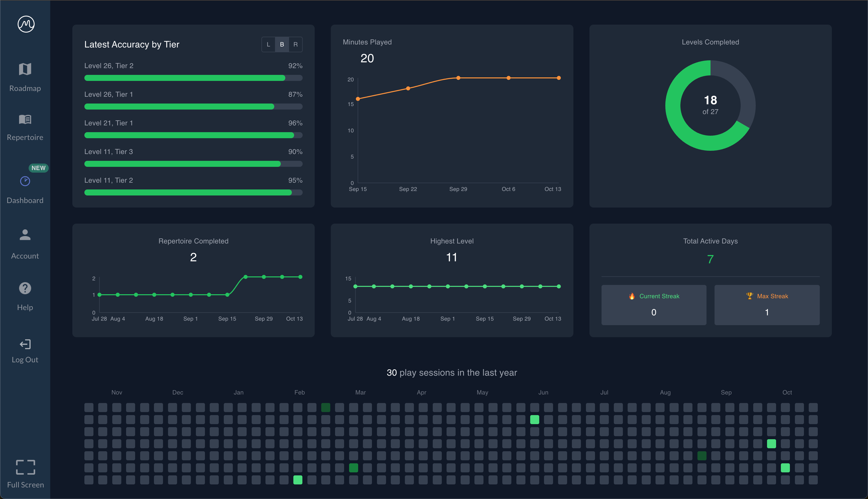
Task: Select the B toggle in accuracy panel
Action: coord(282,44)
